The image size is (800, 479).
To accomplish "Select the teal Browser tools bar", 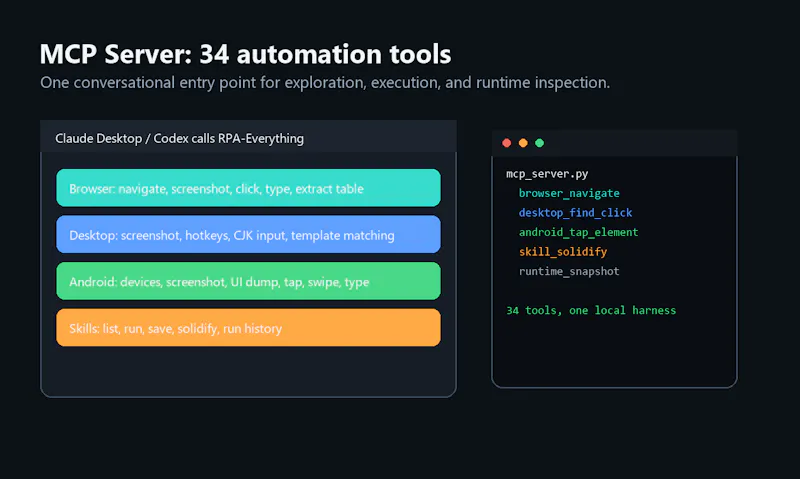I will 248,188.
